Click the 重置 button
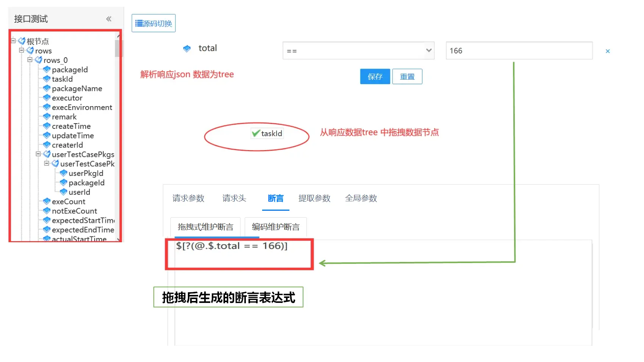The height and width of the screenshot is (362, 644). click(x=407, y=77)
